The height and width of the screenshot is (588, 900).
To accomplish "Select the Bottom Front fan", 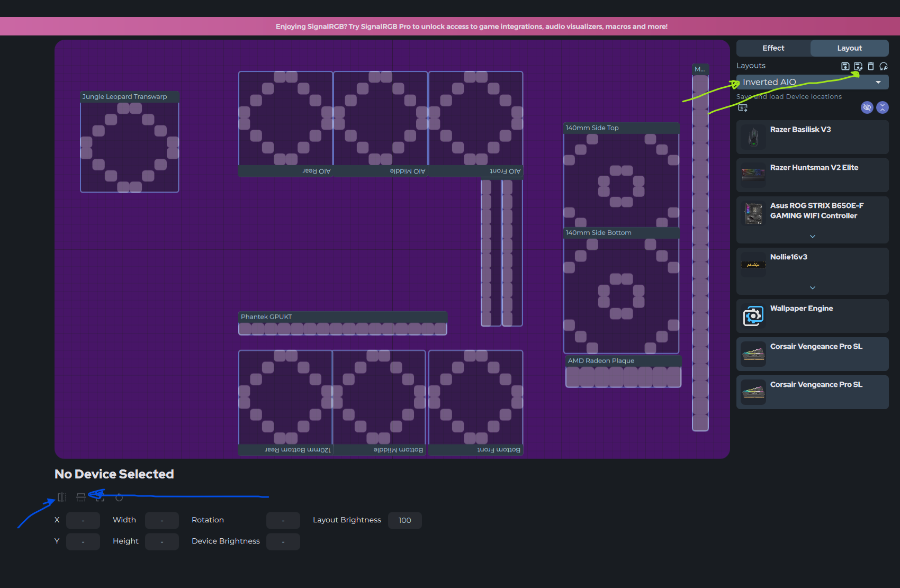I will pyautogui.click(x=476, y=403).
